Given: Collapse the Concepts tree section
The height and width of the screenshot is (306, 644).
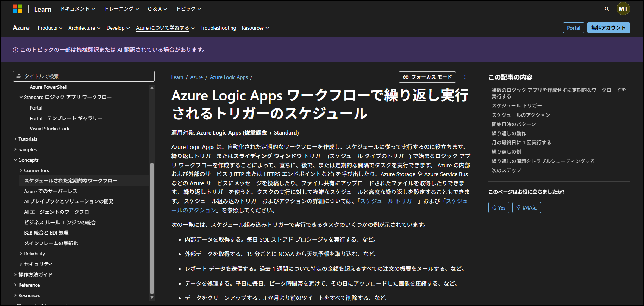Looking at the screenshot, I should 15,160.
